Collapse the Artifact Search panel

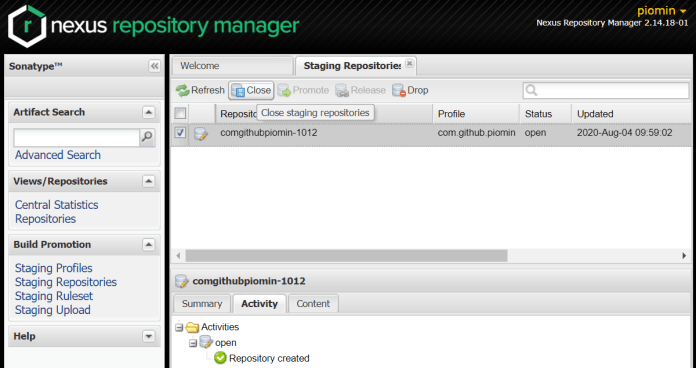point(149,112)
